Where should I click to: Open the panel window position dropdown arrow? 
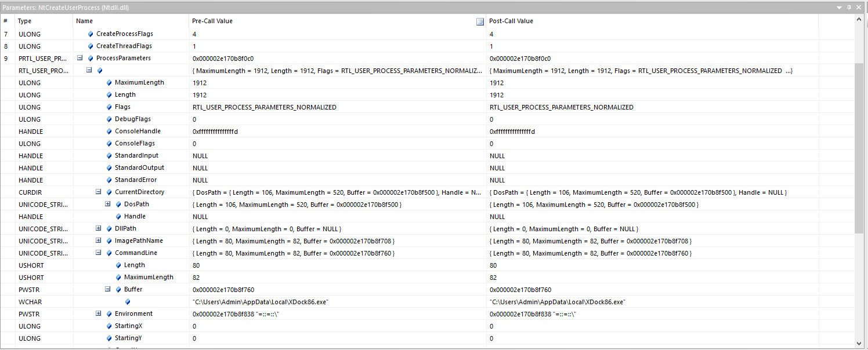pos(839,7)
